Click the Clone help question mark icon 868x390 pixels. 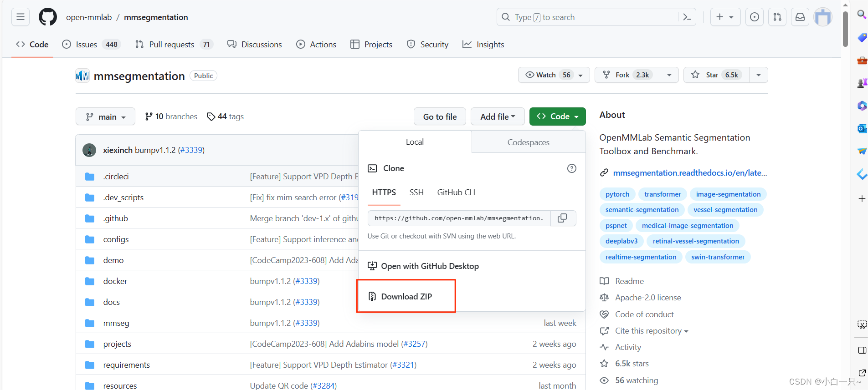(x=572, y=168)
